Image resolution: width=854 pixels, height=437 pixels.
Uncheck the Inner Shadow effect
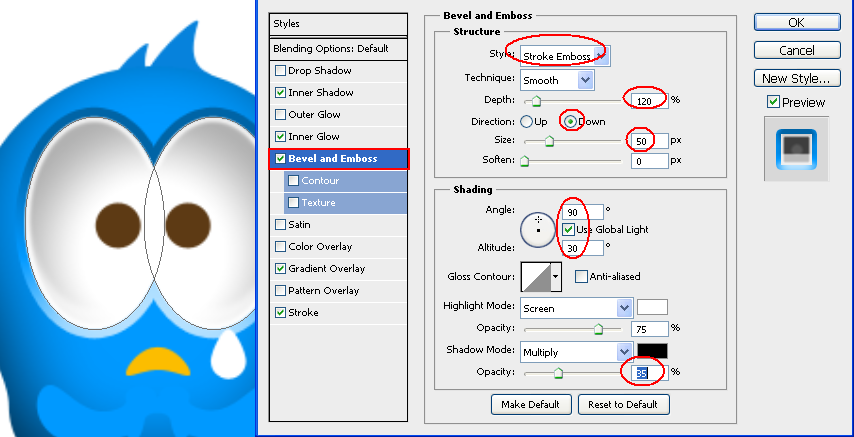[x=280, y=93]
